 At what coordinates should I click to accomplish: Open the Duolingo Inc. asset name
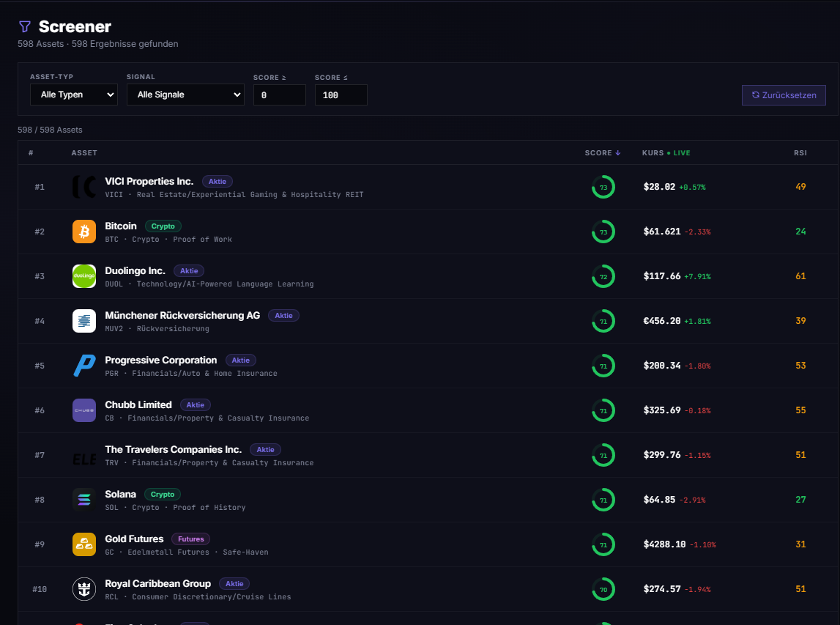point(135,270)
